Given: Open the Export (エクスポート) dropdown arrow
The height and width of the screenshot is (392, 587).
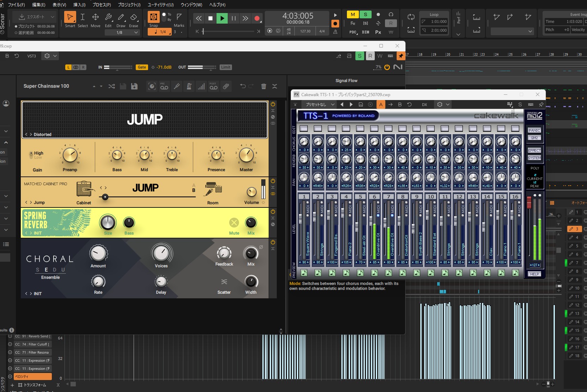Looking at the screenshot, I should click(x=53, y=17).
